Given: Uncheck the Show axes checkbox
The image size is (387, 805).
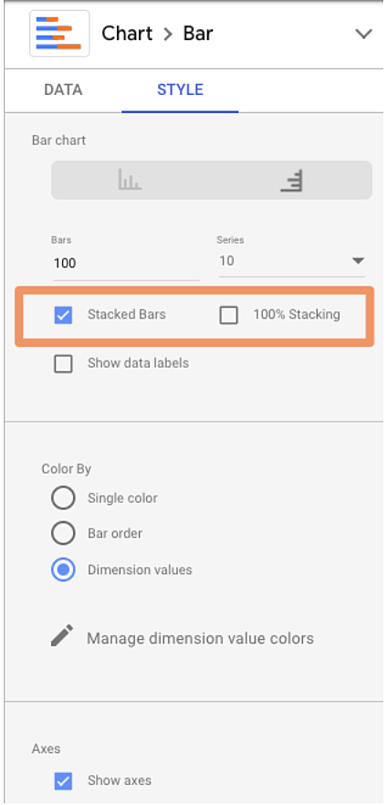Looking at the screenshot, I should 63,781.
